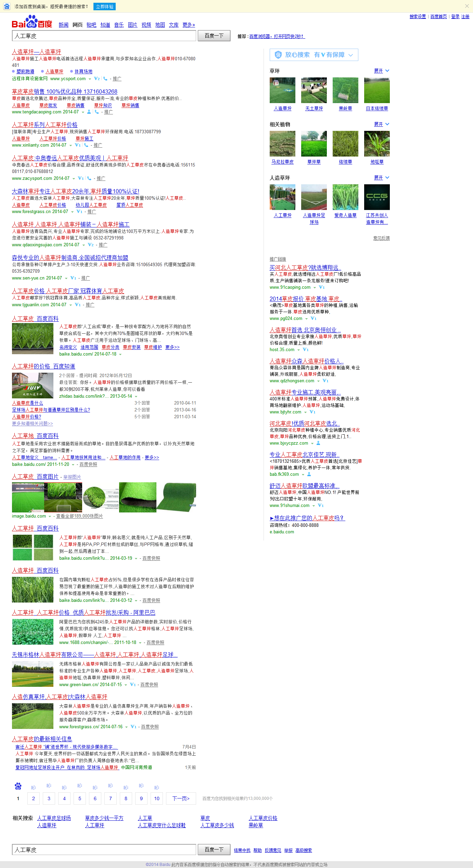Screen dimensions: 473x868
Task: Click the Baidu logo
Action: click(32, 21)
